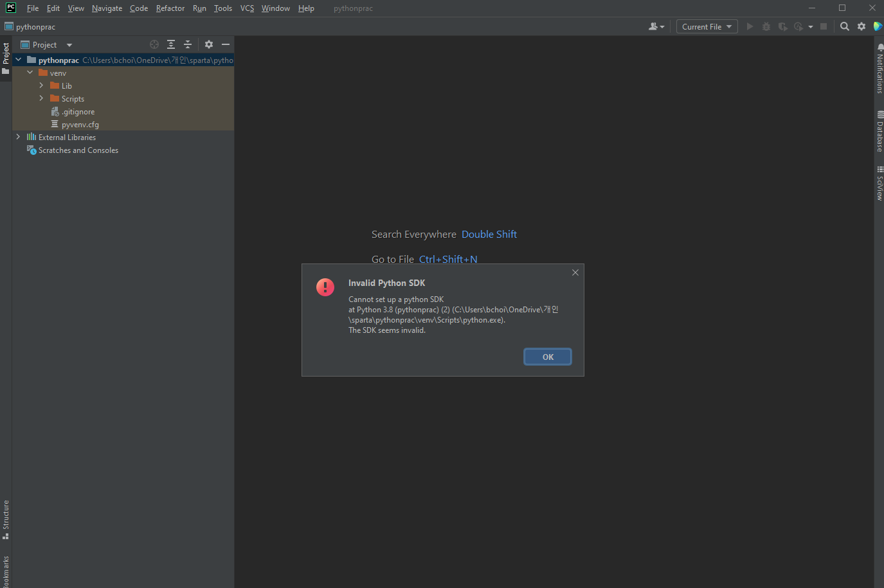Open the Help menu
This screenshot has width=884, height=588.
tap(306, 8)
